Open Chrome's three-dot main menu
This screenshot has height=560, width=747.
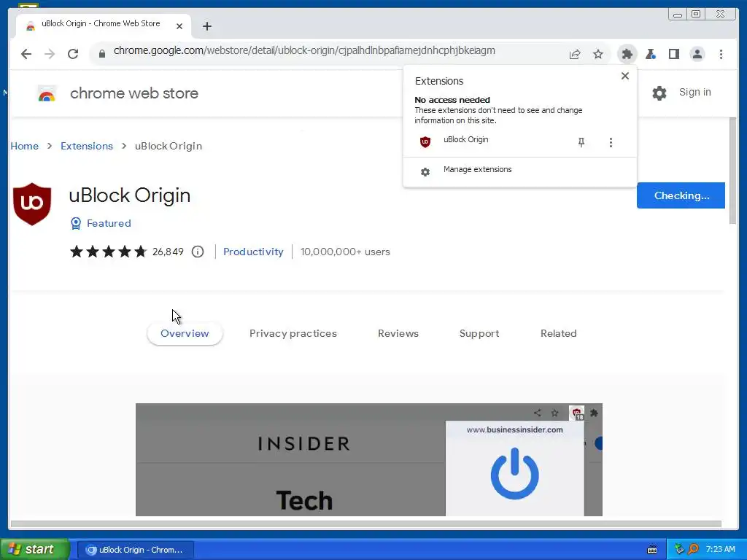pyautogui.click(x=721, y=54)
